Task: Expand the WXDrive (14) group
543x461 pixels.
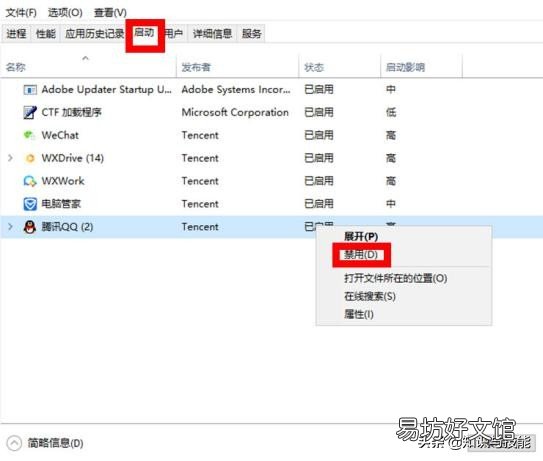Action: point(10,158)
